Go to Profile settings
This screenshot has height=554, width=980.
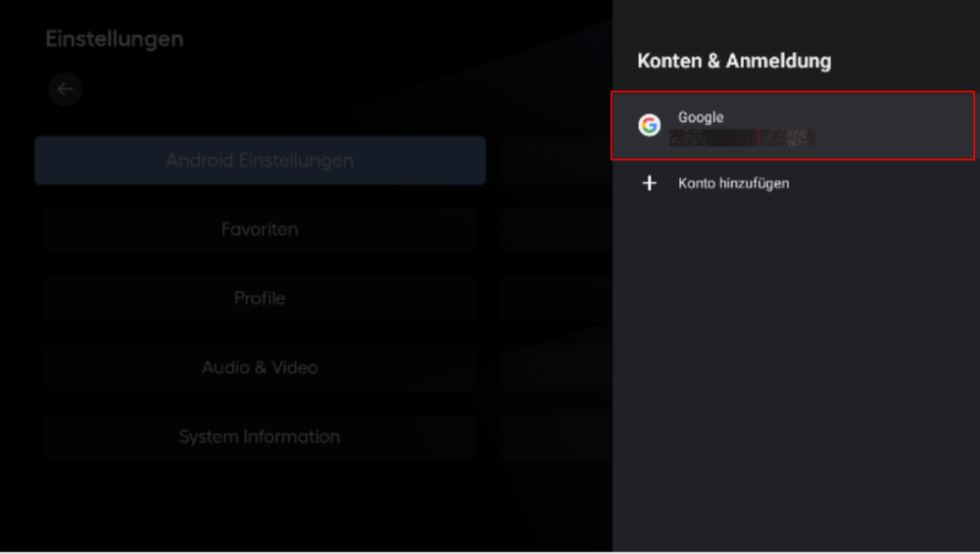pyautogui.click(x=260, y=298)
